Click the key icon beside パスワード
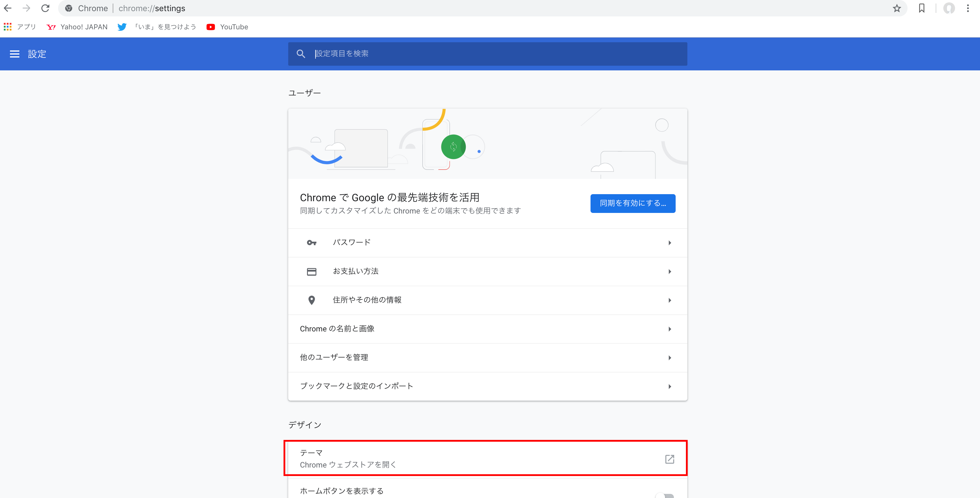This screenshot has width=980, height=498. click(x=312, y=243)
